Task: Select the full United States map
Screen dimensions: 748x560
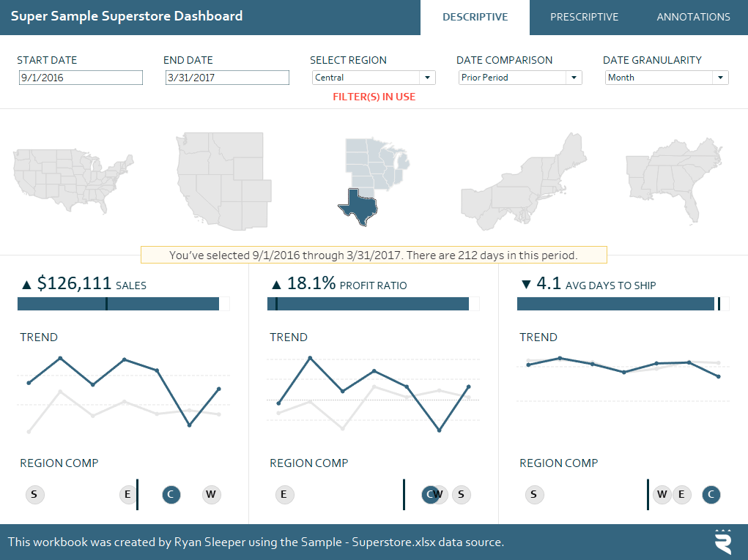Action: (x=73, y=180)
